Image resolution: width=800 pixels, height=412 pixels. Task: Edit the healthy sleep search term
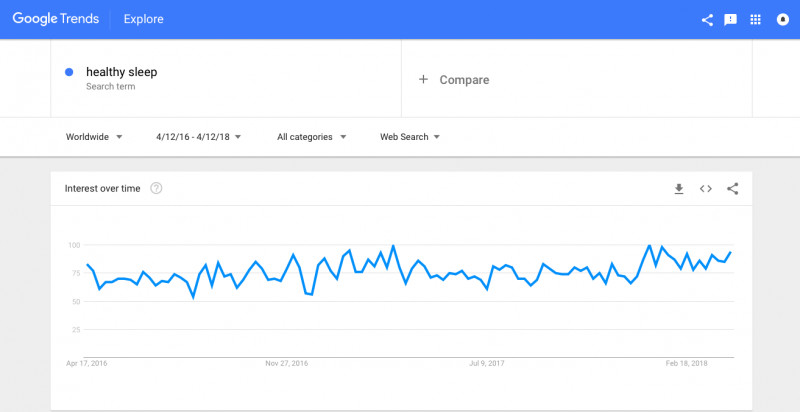[121, 72]
